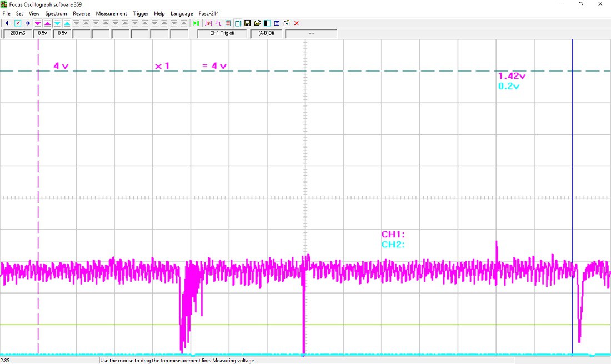Image resolution: width=611 pixels, height=364 pixels.
Task: Click the status bar hint about dragging measurement line
Action: [177, 361]
